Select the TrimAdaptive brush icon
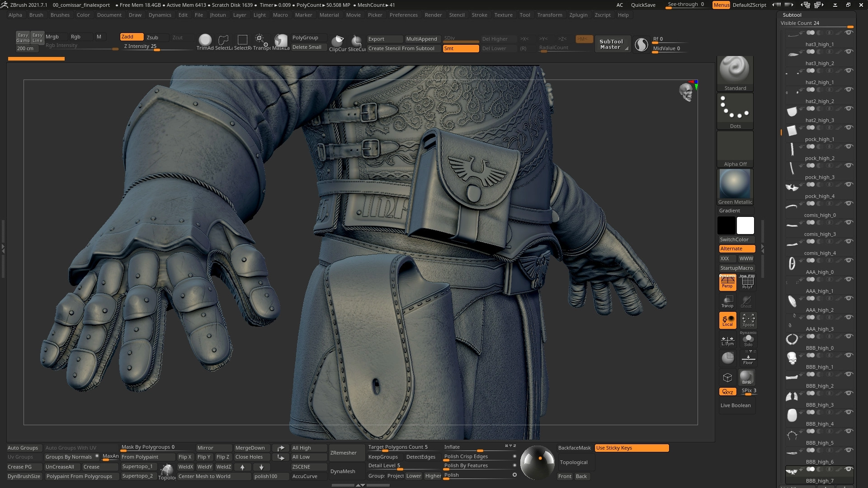The width and height of the screenshot is (868, 488). (x=205, y=41)
